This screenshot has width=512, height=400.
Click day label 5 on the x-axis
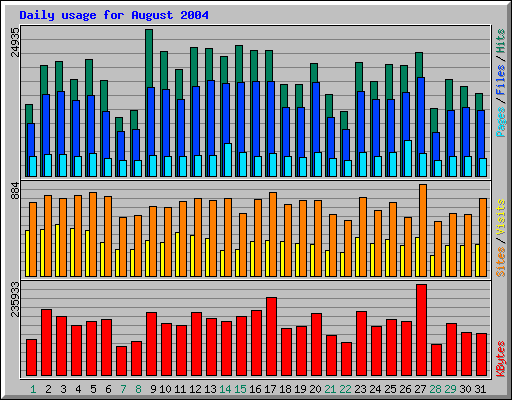93,389
